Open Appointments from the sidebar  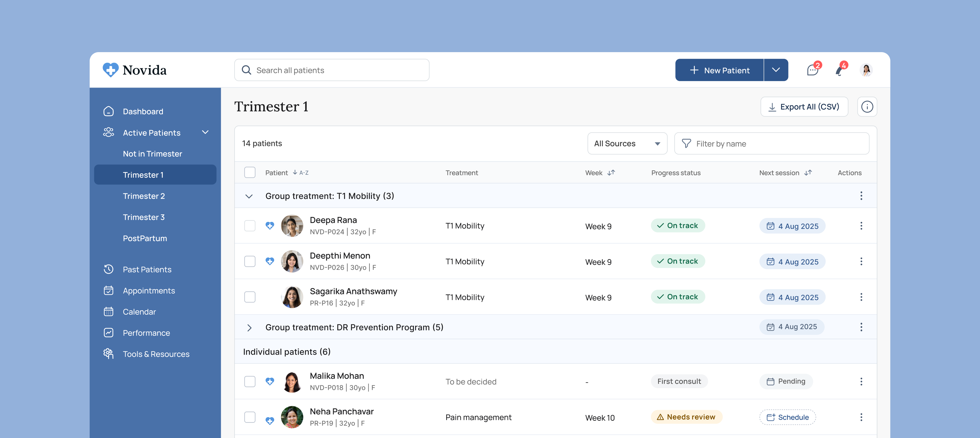coord(149,291)
